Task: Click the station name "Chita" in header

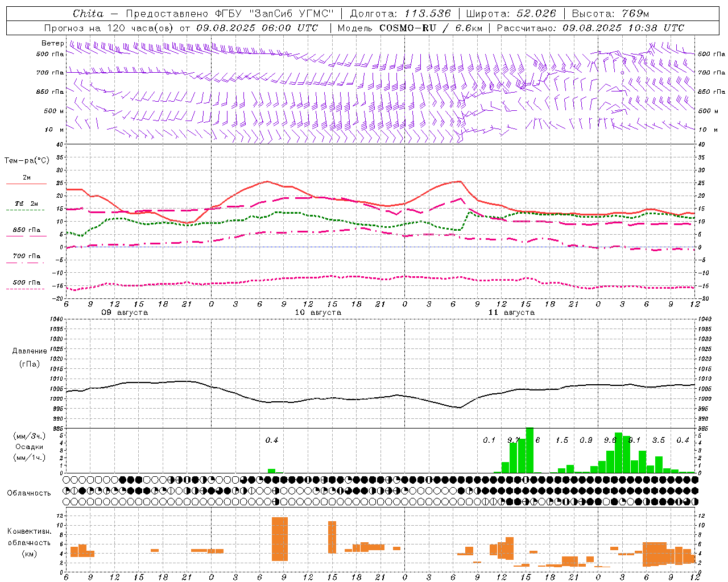Action: (88, 14)
